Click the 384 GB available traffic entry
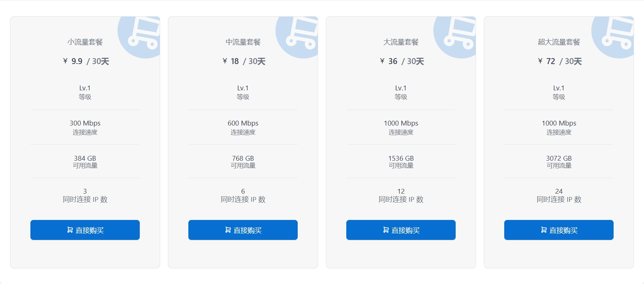 (85, 162)
